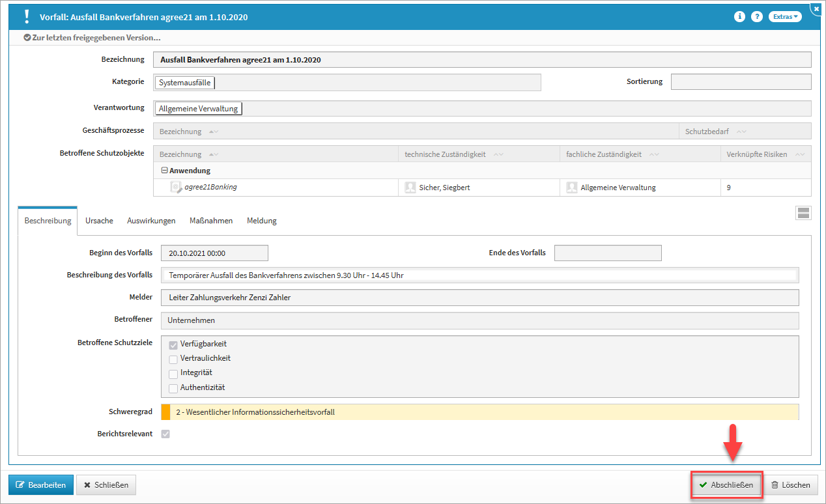Click the icon beside Allgemeine Verwaltung in table
This screenshot has height=504, width=826.
(x=572, y=188)
